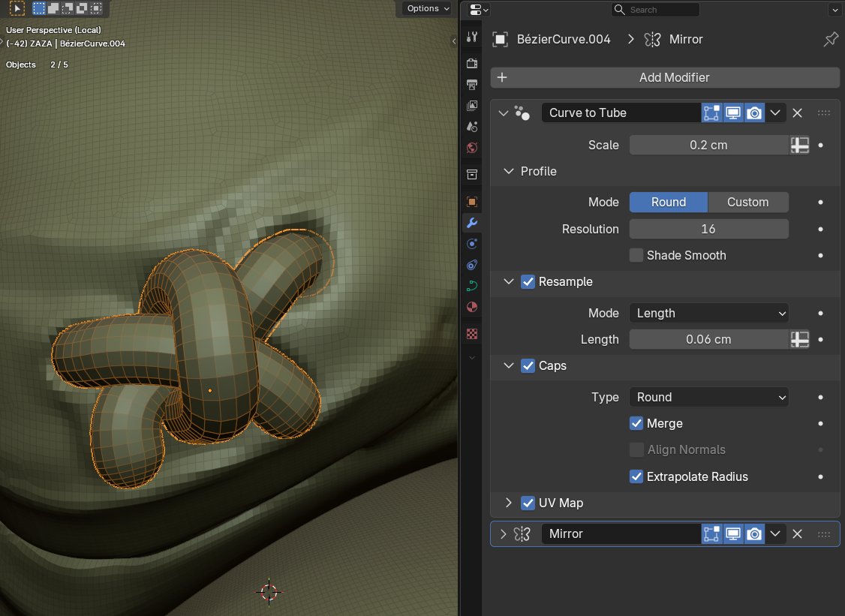Toggle Curve to Tube edit mode display

tap(711, 113)
